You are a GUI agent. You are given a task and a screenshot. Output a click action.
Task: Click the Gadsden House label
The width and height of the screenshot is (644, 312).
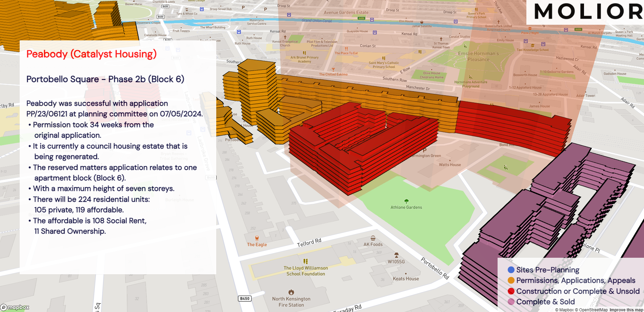[x=615, y=74]
